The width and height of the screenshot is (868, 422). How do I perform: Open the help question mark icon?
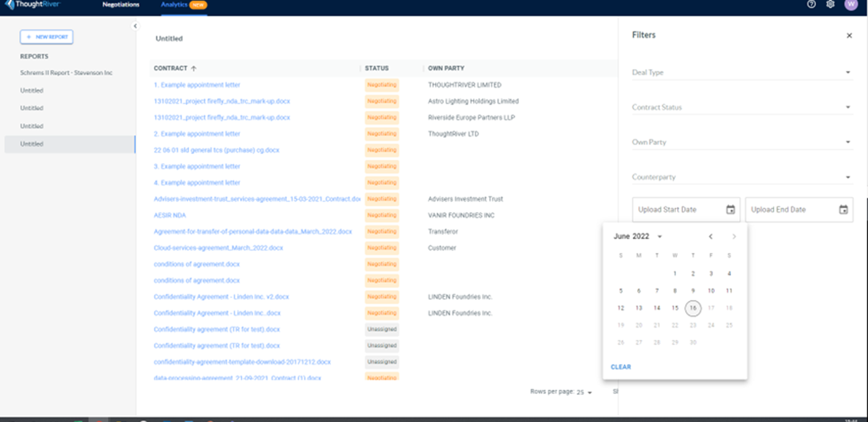pos(811,5)
